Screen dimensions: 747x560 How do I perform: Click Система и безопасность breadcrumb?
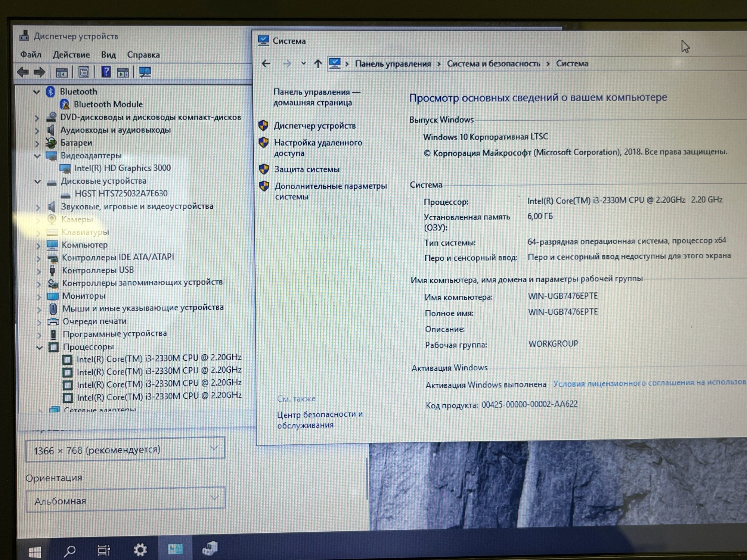(x=493, y=64)
